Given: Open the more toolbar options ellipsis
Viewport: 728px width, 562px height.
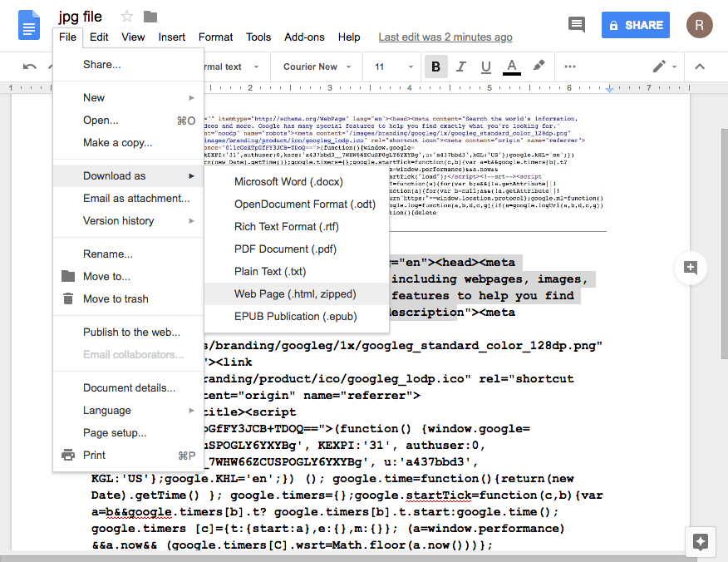Looking at the screenshot, I should 570,67.
